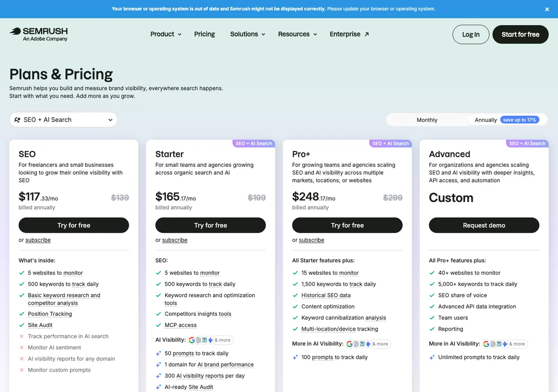Viewport: 558px width, 392px height.
Task: Click 'Site Audit' in SEO plan
Action: click(x=40, y=325)
